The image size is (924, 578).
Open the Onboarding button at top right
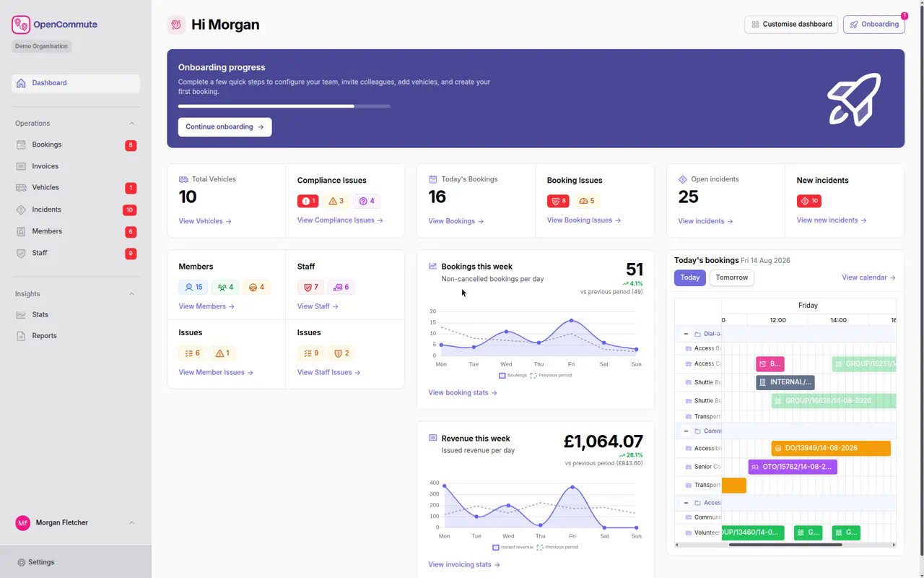[x=874, y=25]
